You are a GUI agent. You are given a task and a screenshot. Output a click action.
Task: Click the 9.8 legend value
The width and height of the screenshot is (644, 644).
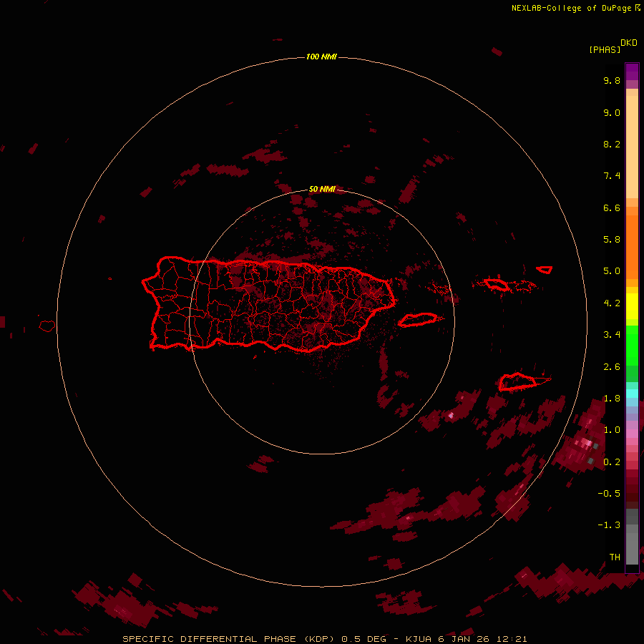coord(612,81)
